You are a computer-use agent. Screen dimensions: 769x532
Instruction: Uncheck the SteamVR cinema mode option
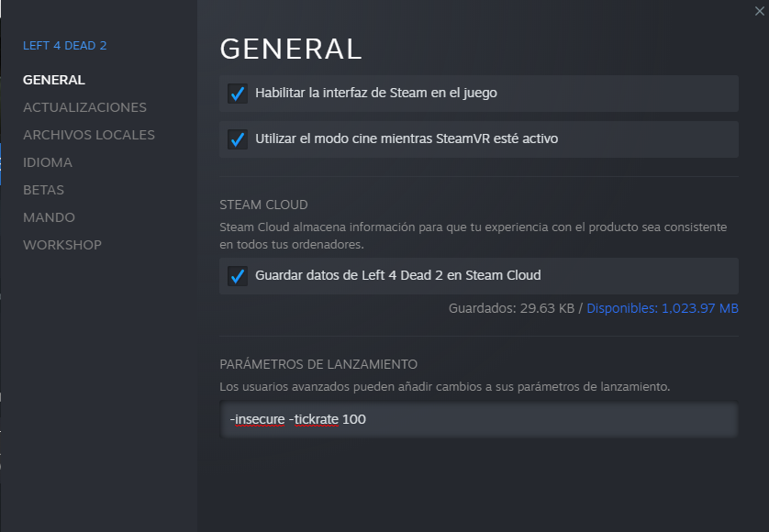click(x=237, y=139)
